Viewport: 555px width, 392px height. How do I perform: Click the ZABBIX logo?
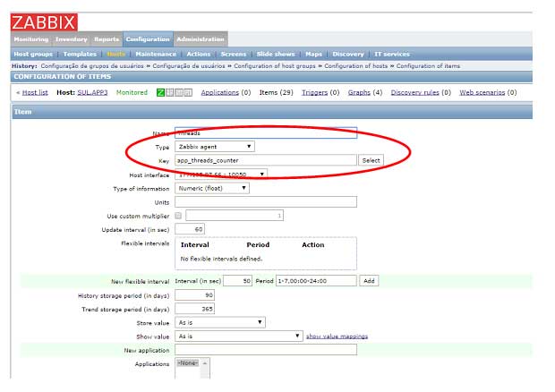[x=45, y=22]
